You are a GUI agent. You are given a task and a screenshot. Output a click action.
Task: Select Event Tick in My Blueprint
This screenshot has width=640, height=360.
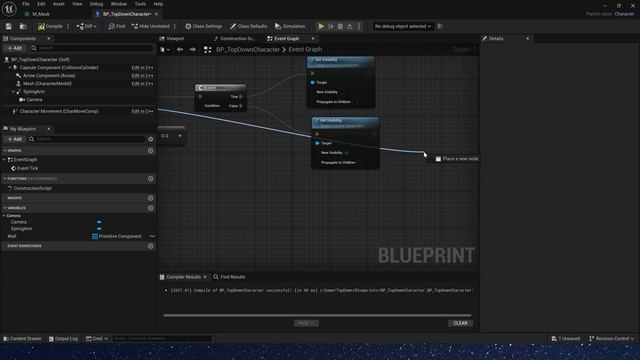click(x=27, y=168)
